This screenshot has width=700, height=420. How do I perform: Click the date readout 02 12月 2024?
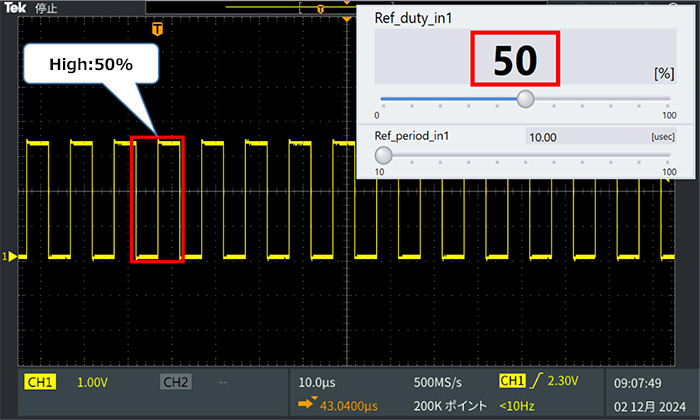click(650, 407)
